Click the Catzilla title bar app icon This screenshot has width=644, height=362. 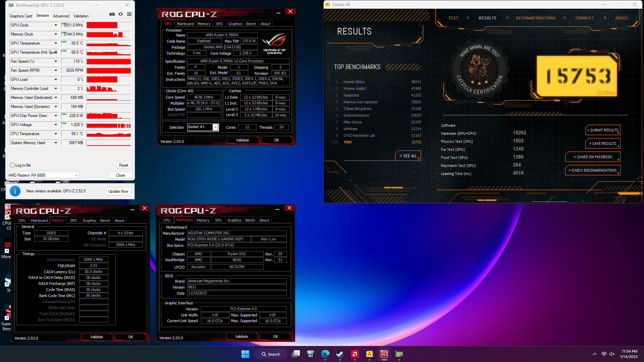(328, 5)
